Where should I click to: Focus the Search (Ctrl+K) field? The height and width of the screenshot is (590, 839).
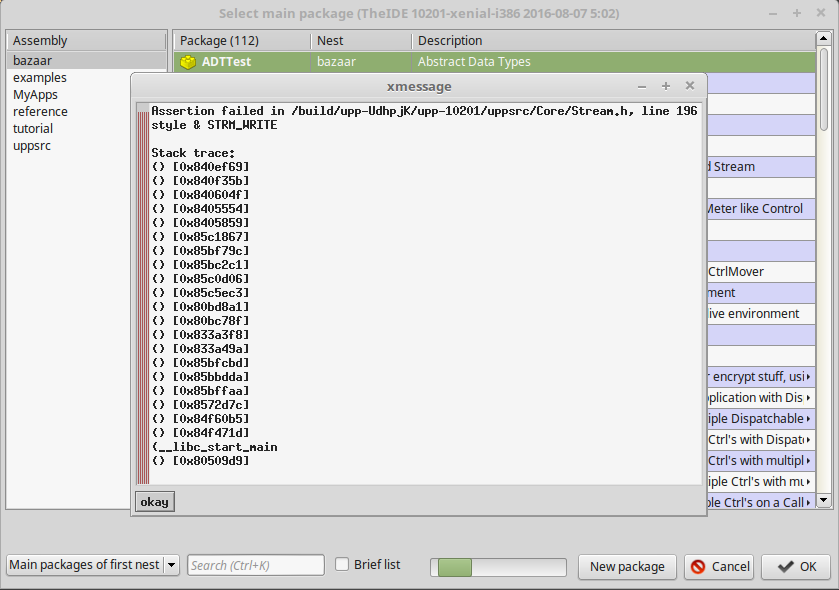coord(256,565)
